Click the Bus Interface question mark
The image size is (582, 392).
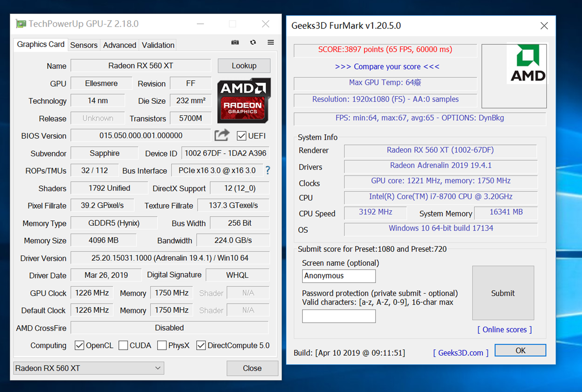tap(267, 170)
